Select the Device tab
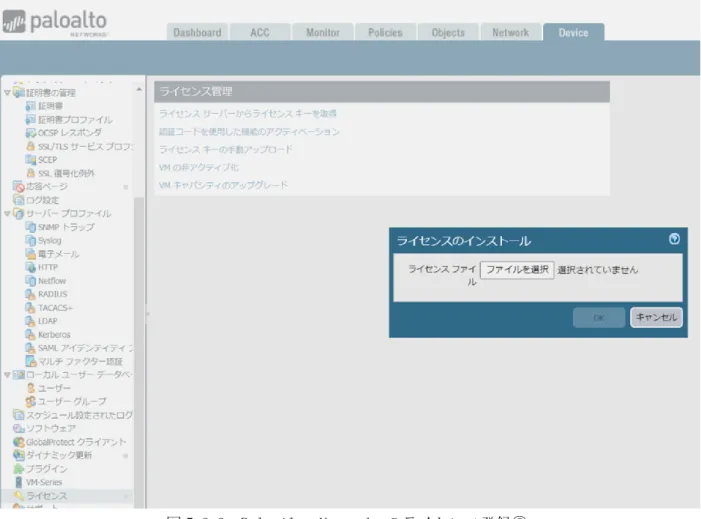Viewport: 701px width, 519px height. pyautogui.click(x=574, y=33)
